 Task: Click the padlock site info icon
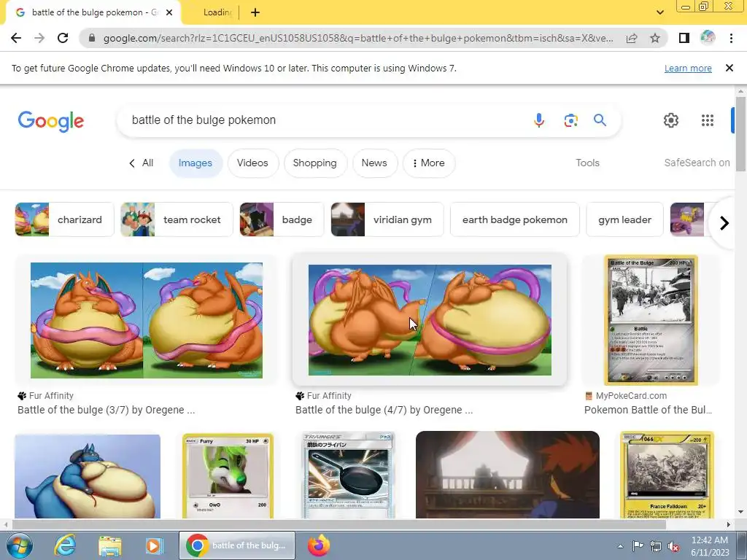coord(92,38)
